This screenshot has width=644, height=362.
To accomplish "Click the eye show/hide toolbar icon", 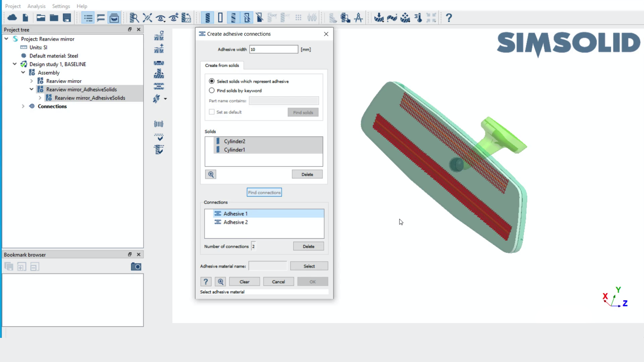I will pyautogui.click(x=160, y=17).
